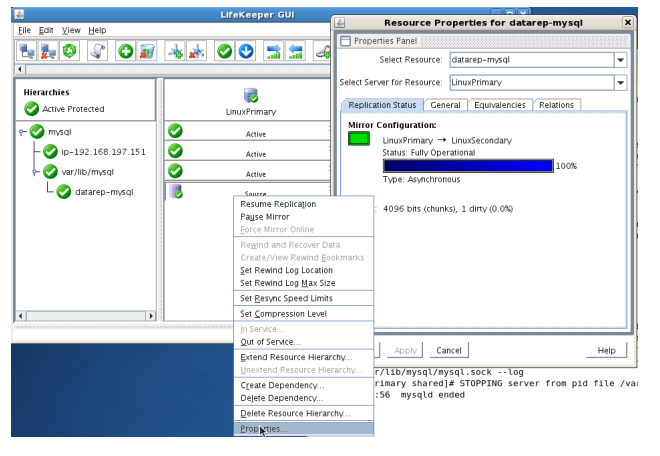
Task: Open the Help menu
Action: click(x=97, y=30)
